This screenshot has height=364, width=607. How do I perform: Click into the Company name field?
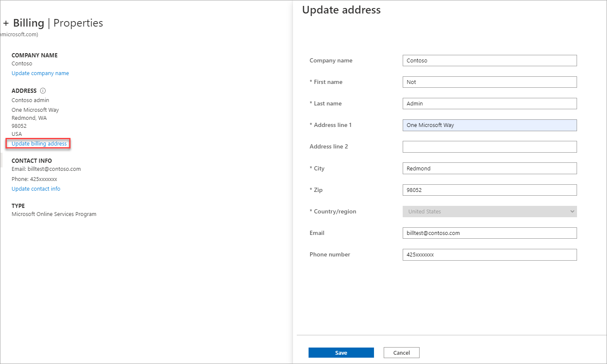[x=489, y=60]
